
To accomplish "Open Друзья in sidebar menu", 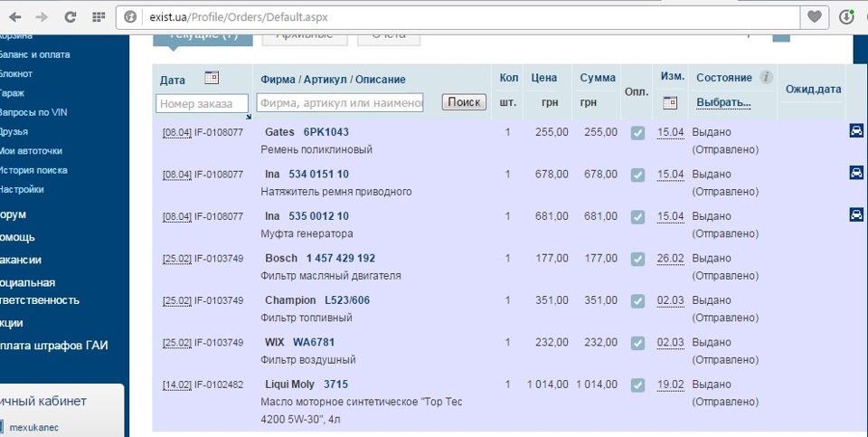I will click(14, 132).
